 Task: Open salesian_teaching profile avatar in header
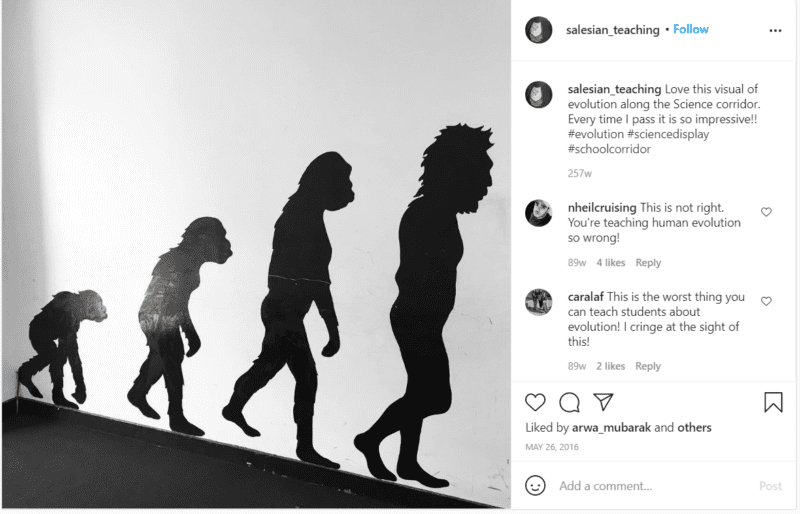539,30
